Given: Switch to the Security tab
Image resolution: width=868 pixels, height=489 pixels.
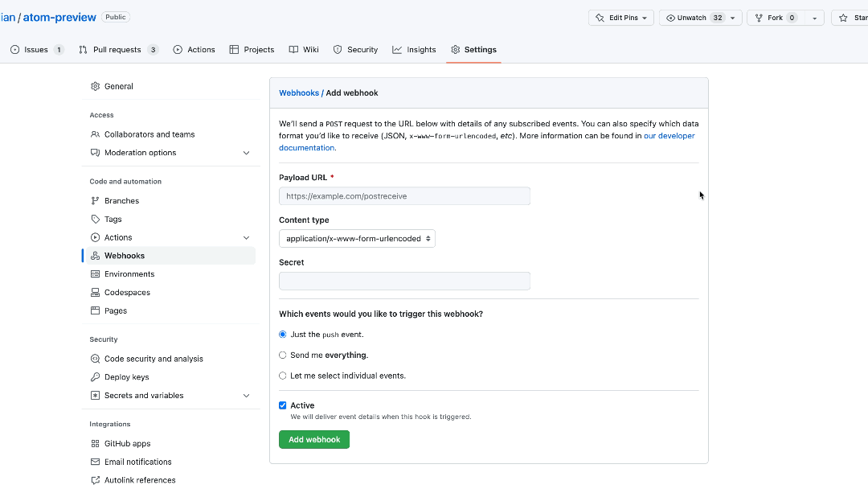Looking at the screenshot, I should tap(355, 50).
